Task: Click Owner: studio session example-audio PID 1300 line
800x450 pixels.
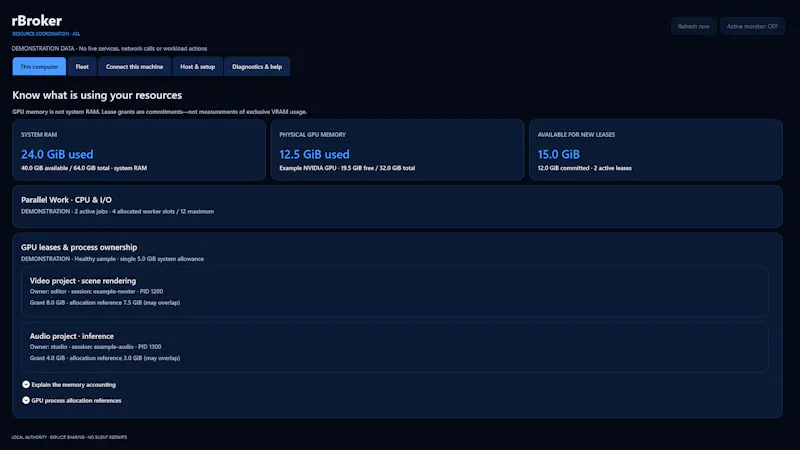Action: pyautogui.click(x=95, y=347)
